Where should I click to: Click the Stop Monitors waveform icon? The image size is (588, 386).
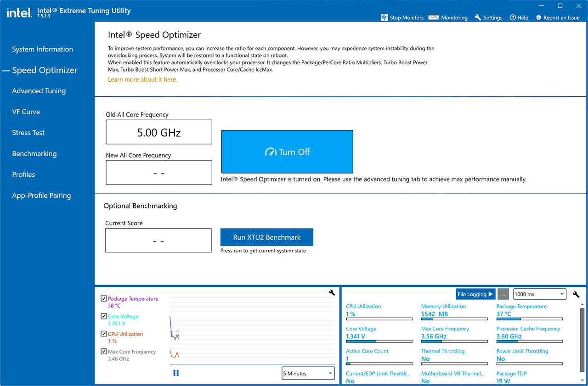(384, 17)
